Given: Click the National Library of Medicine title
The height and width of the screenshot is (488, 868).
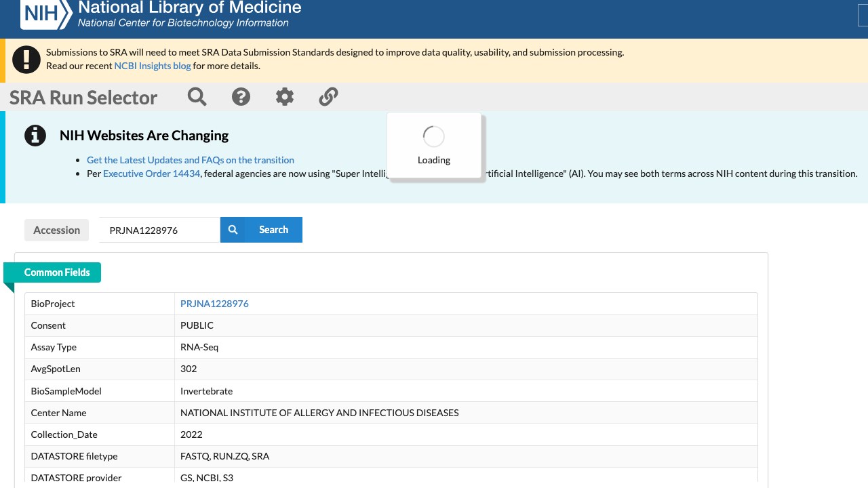Looking at the screenshot, I should tap(190, 8).
